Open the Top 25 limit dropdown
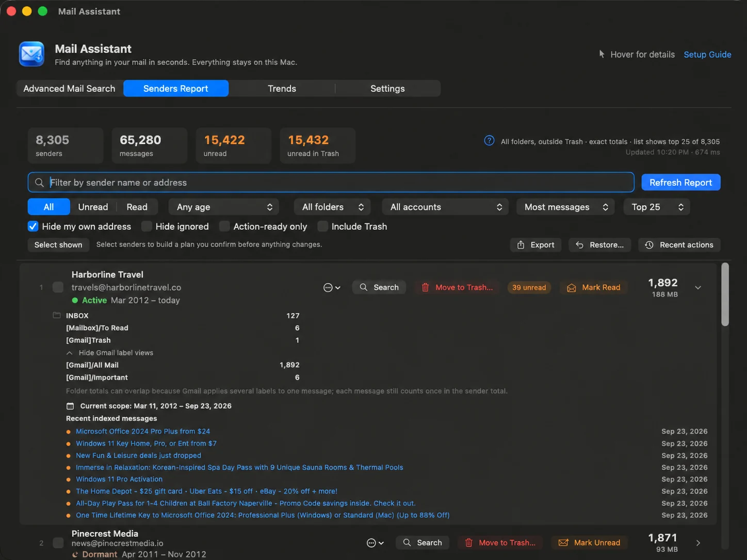 (657, 207)
